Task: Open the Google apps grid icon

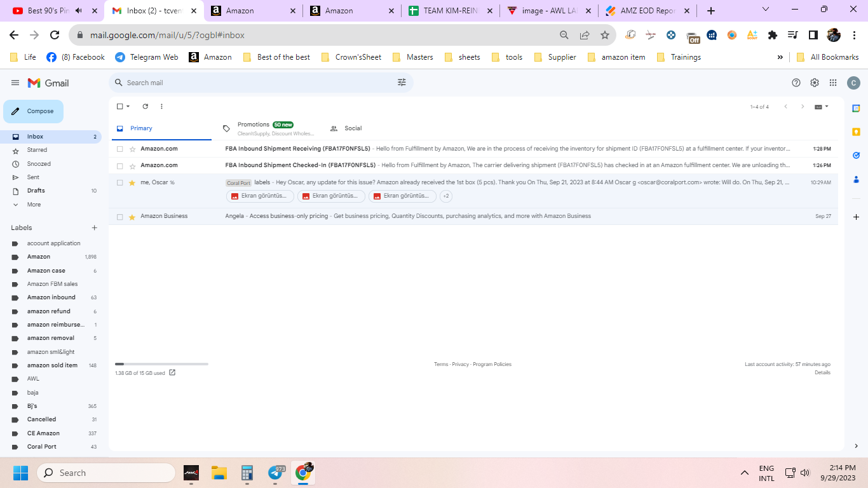Action: [833, 83]
